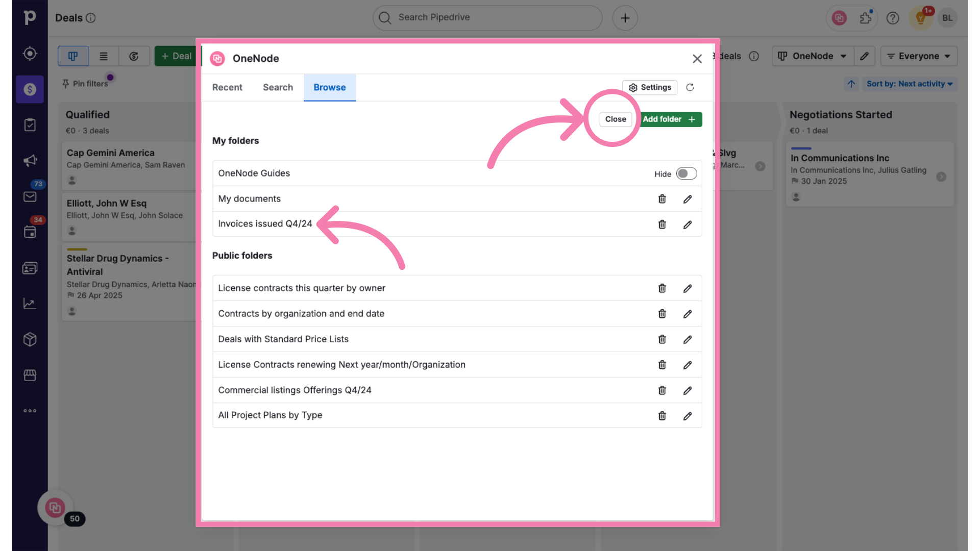
Task: Open the In Communications Inc deal card
Action: (x=870, y=174)
